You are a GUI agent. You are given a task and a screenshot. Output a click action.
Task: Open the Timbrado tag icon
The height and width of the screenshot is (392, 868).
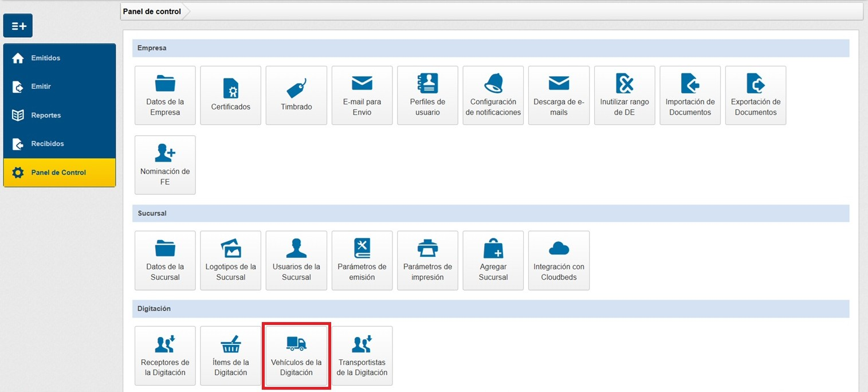pos(296,88)
